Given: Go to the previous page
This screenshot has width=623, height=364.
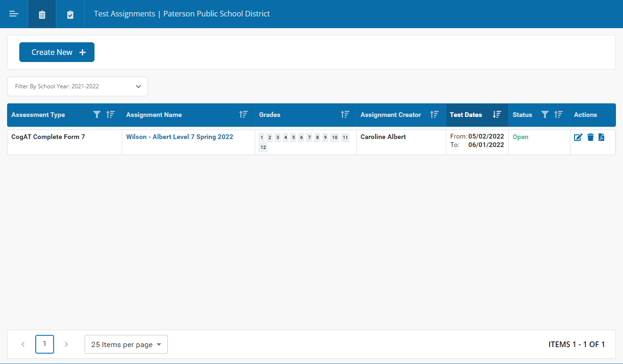Looking at the screenshot, I should click(23, 344).
